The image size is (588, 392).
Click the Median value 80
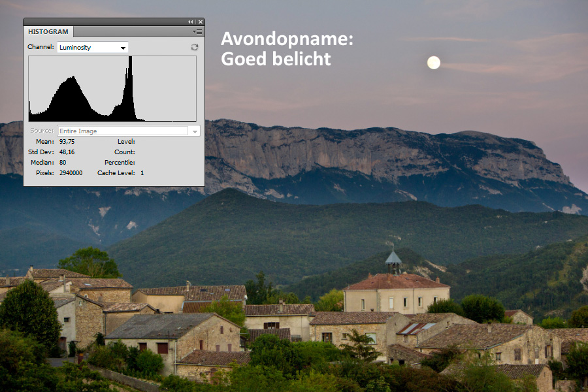tap(63, 162)
